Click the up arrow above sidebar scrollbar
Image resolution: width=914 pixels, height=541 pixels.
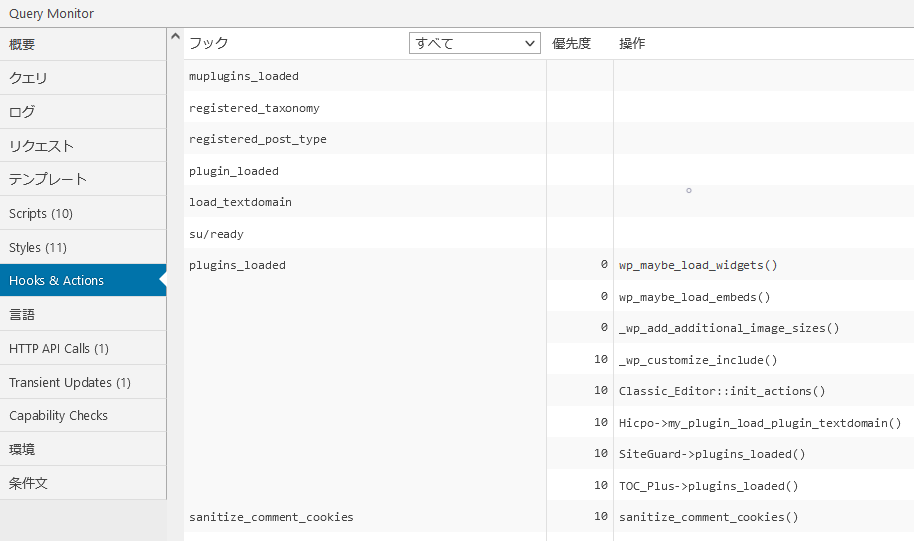tap(175, 38)
